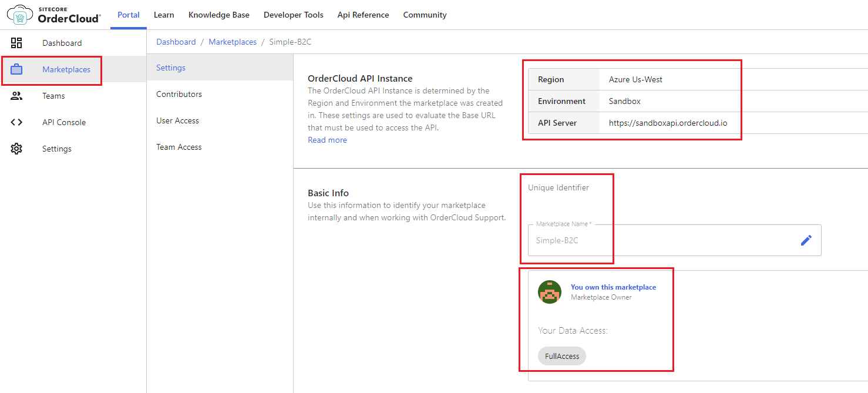Open the Settings sub-tab of marketplace
The image size is (868, 393).
tap(220, 68)
